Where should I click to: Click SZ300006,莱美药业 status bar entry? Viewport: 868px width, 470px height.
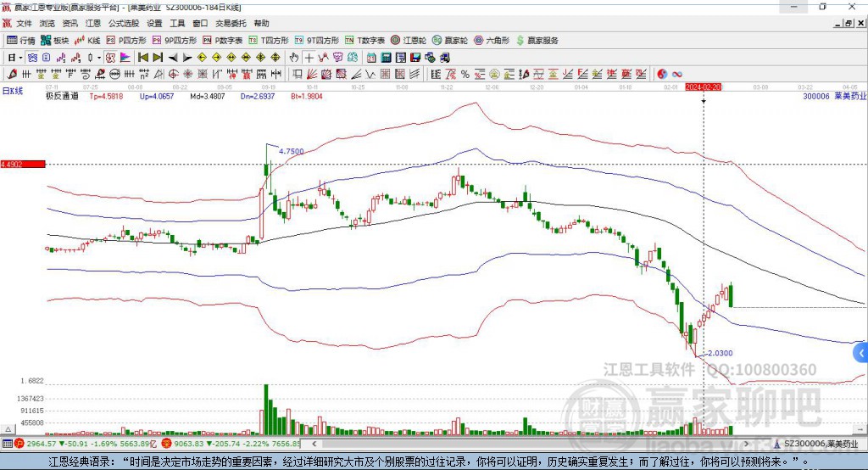[x=816, y=444]
